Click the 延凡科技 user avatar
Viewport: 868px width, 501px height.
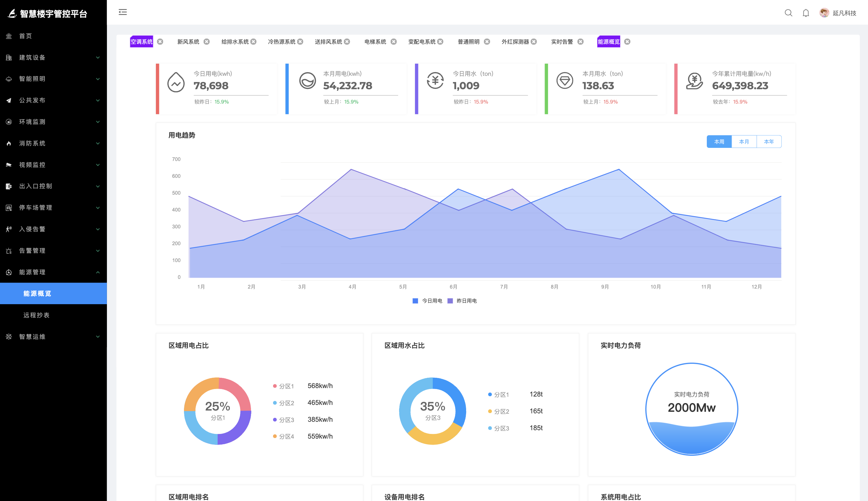[824, 13]
